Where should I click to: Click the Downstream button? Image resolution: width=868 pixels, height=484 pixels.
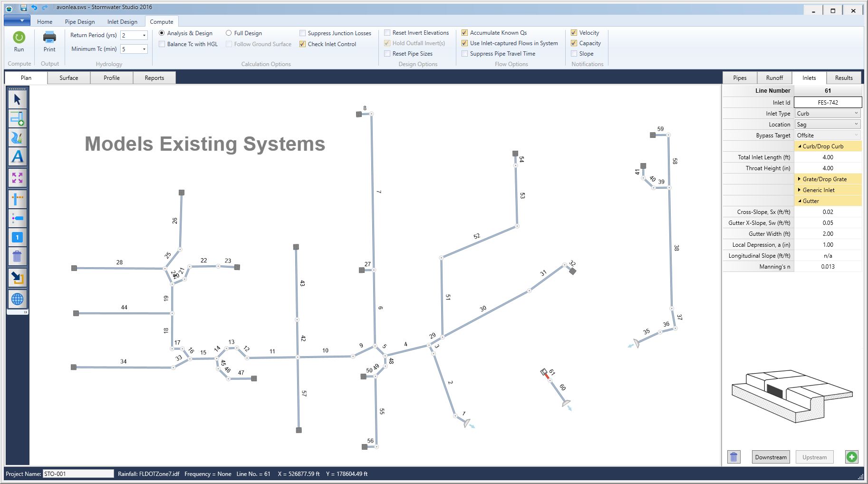pos(771,457)
